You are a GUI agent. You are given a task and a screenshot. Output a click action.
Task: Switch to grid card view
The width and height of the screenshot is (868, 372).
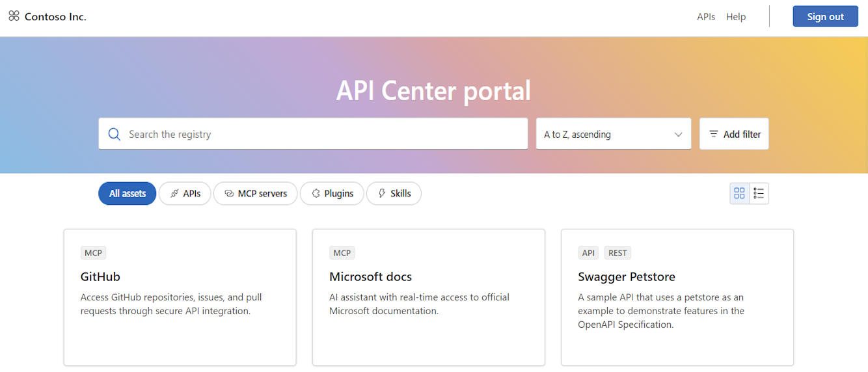[x=739, y=193]
